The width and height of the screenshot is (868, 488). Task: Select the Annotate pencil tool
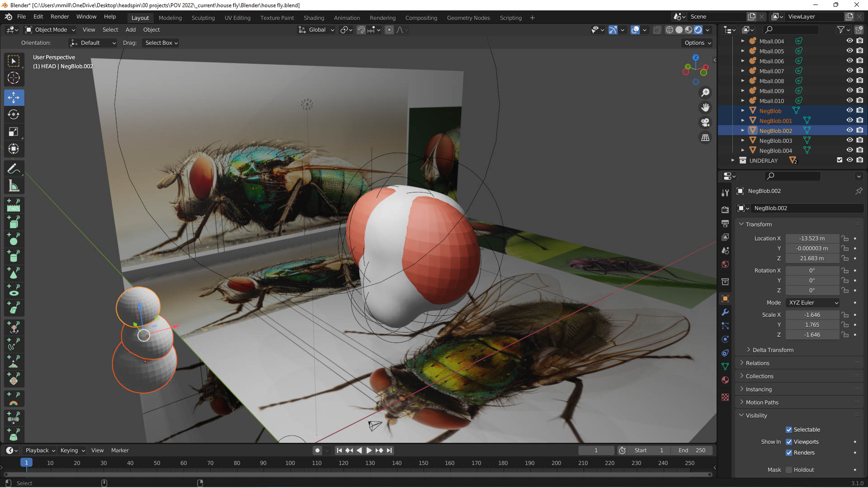[x=14, y=169]
